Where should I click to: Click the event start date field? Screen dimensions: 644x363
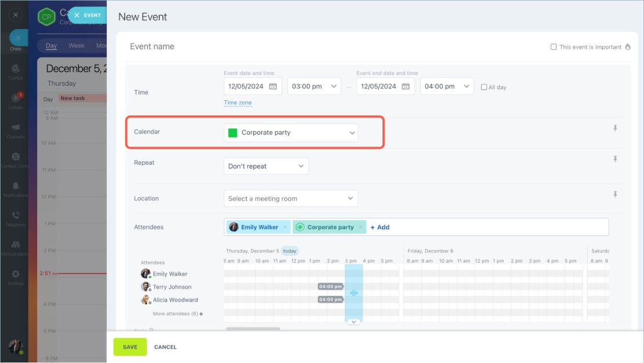point(252,86)
